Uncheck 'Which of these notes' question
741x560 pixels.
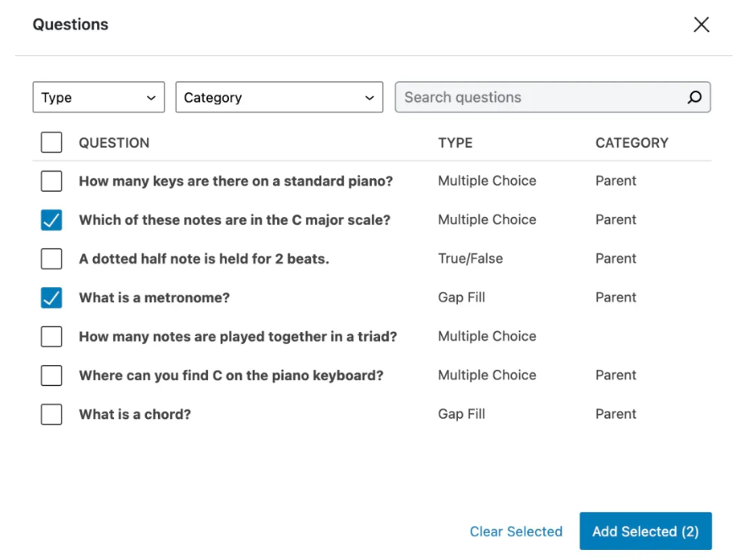click(x=52, y=220)
